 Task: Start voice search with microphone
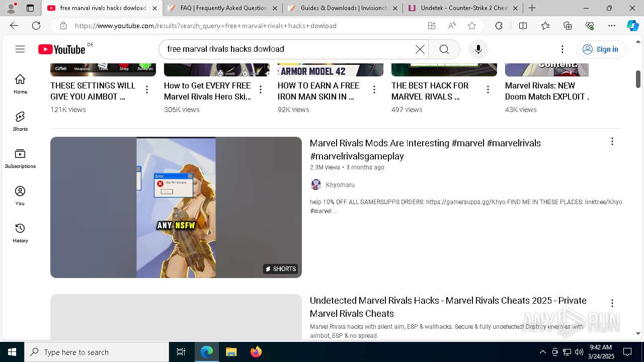point(478,49)
